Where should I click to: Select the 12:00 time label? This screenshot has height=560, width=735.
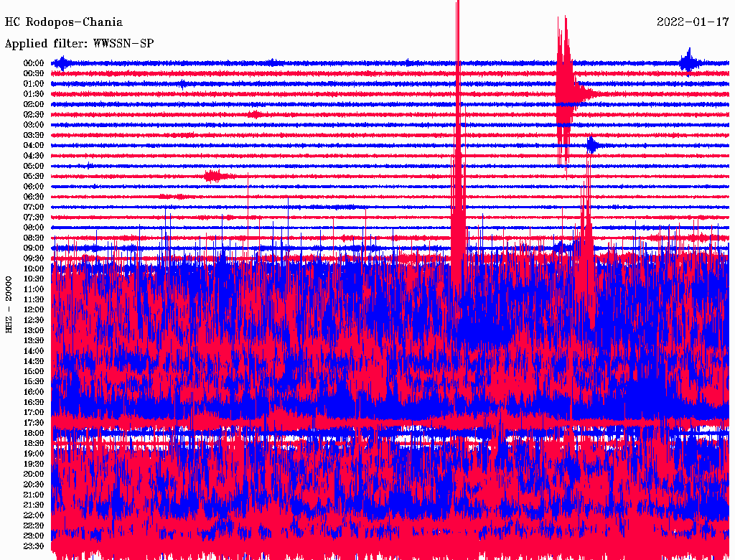point(34,309)
